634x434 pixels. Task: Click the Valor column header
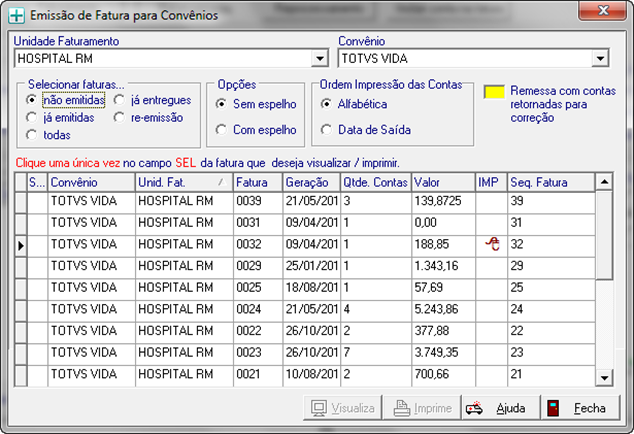point(443,182)
